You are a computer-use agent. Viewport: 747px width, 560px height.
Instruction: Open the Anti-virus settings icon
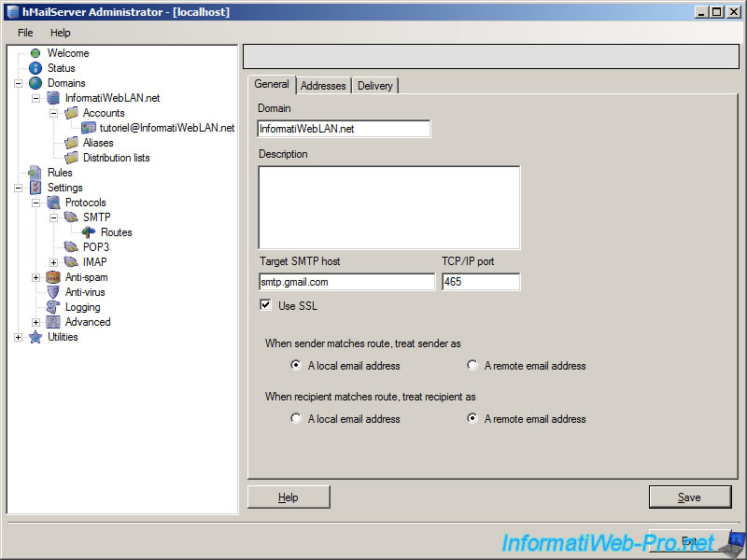pos(53,292)
